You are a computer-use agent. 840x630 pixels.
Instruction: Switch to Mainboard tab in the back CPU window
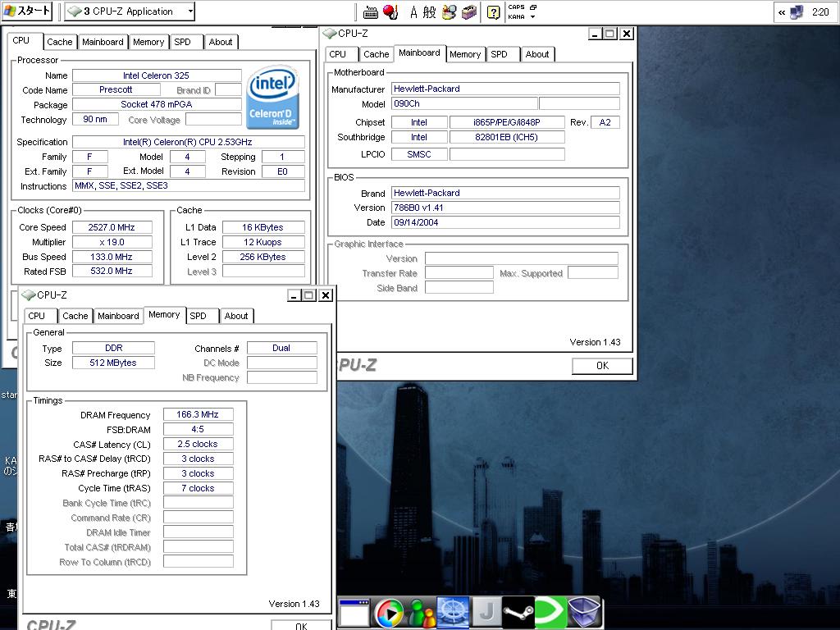coord(103,42)
